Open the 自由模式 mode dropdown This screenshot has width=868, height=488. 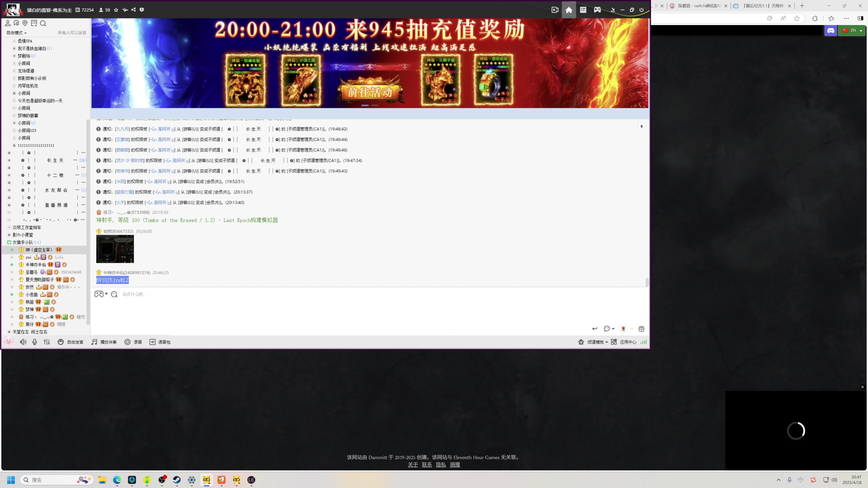click(x=16, y=33)
